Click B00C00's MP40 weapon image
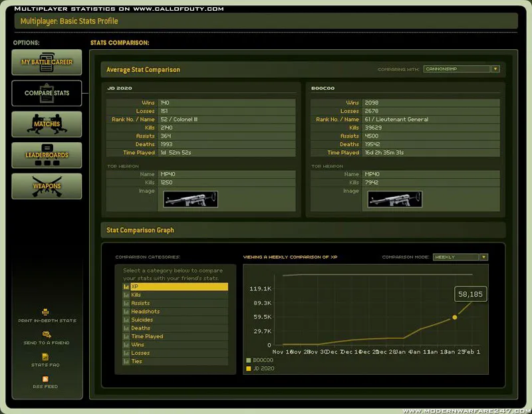Viewport: 532px width, 414px height. 394,199
